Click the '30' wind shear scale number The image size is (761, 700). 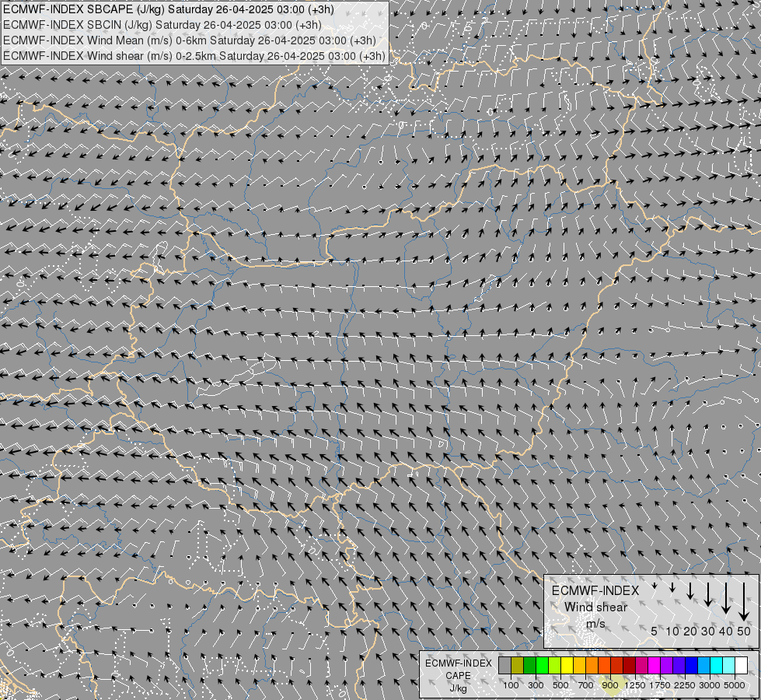(x=708, y=631)
